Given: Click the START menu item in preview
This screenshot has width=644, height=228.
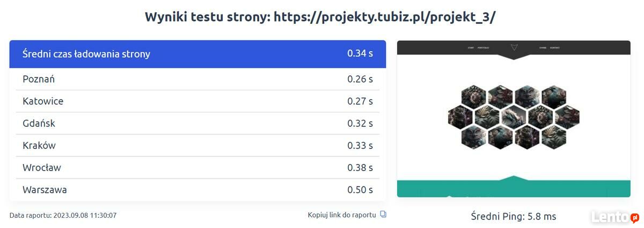Looking at the screenshot, I should [471, 48].
